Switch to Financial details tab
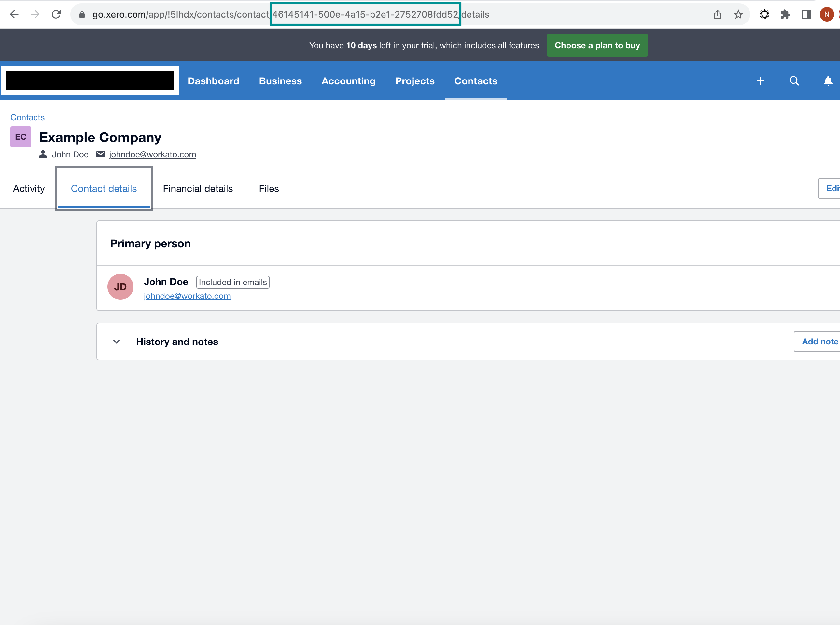This screenshot has width=840, height=625. 198,188
